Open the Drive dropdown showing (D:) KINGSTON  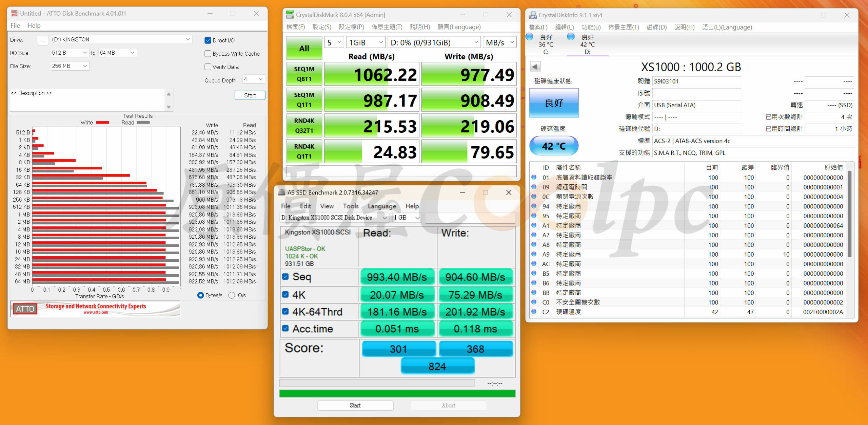(188, 39)
